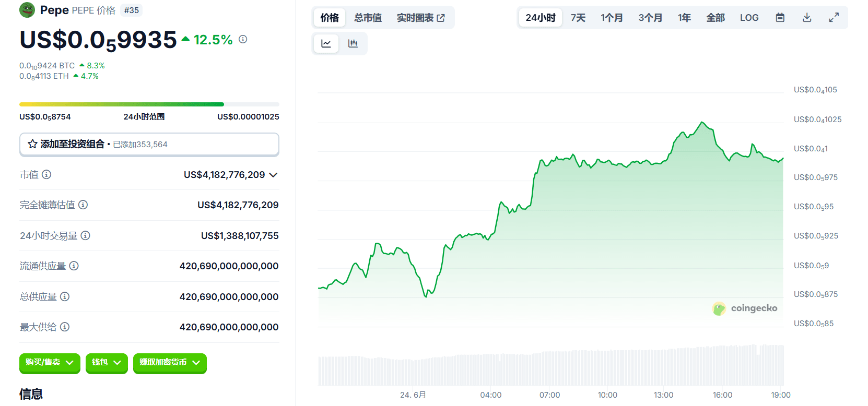Image resolution: width=868 pixels, height=406 pixels.
Task: Open the 钱包 dropdown
Action: [x=107, y=363]
